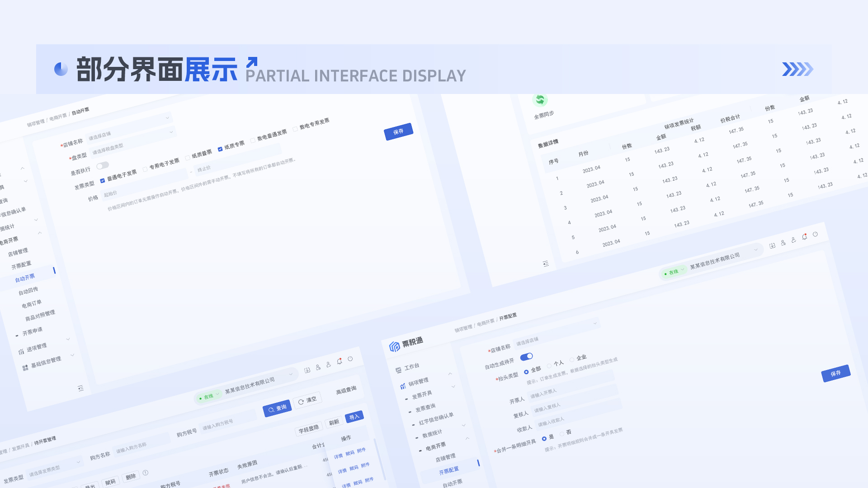Click notification bell above the 清空 button
The image size is (868, 488).
pos(339,361)
